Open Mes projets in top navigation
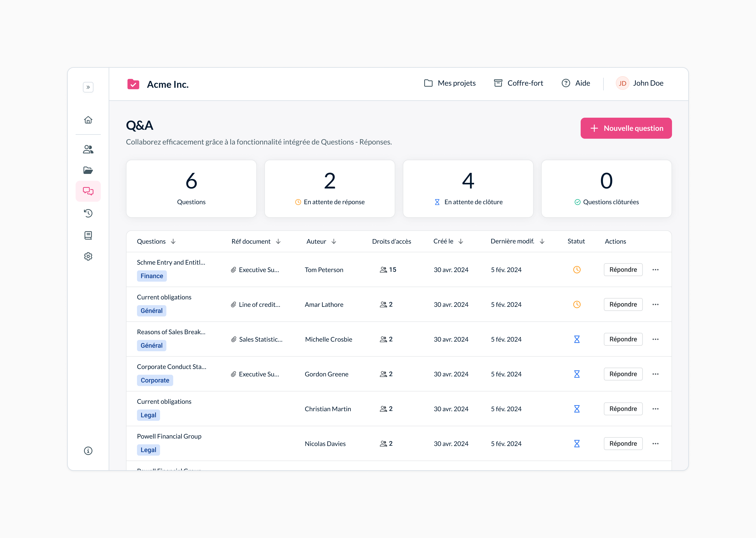 pos(450,83)
